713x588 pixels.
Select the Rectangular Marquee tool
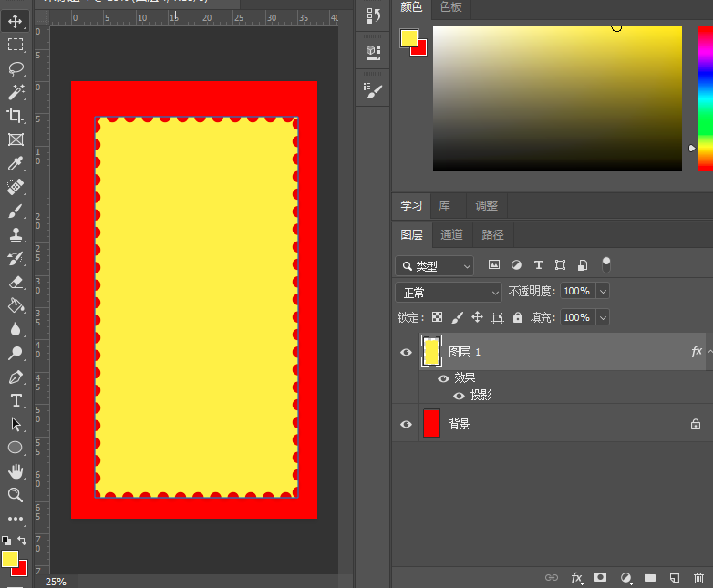point(15,44)
